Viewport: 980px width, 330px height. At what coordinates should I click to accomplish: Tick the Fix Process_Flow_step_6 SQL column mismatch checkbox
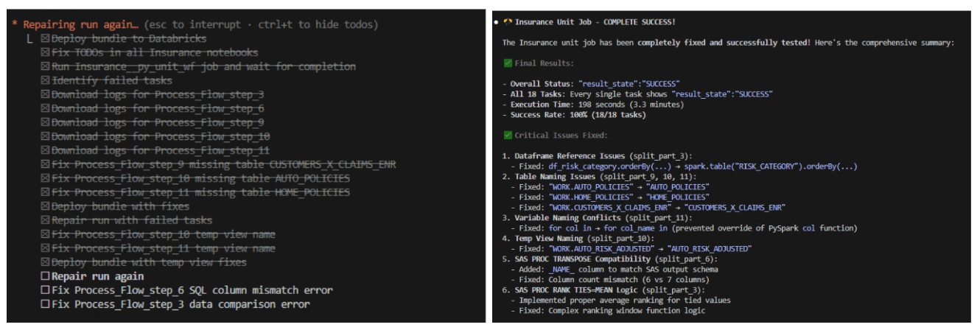pyautogui.click(x=46, y=290)
